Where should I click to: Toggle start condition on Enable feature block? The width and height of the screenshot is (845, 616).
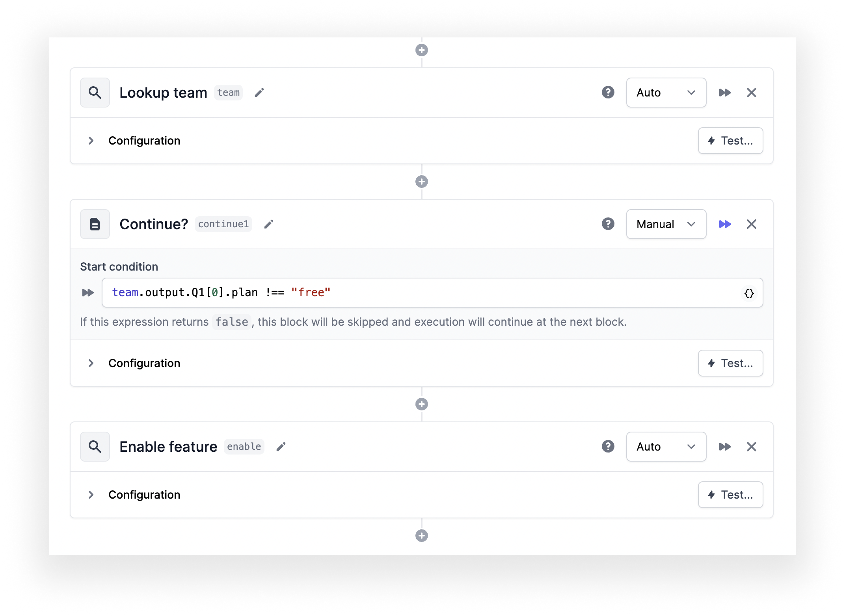[725, 447]
